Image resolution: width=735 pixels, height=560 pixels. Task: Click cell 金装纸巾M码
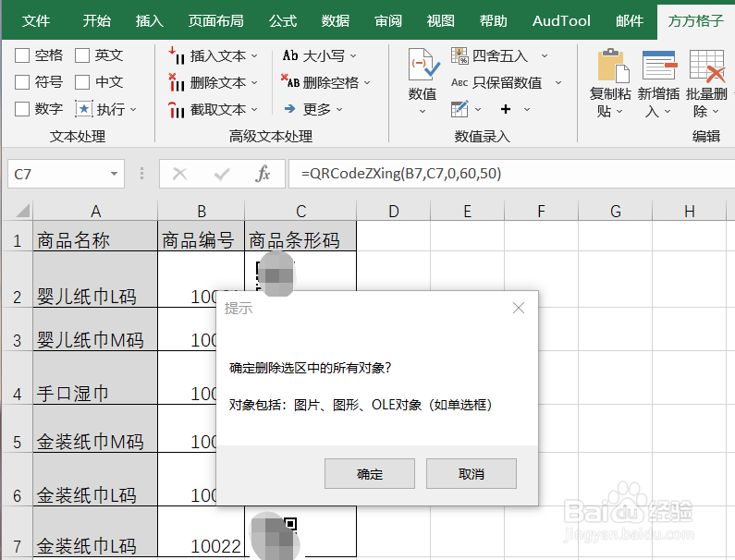[x=95, y=429]
